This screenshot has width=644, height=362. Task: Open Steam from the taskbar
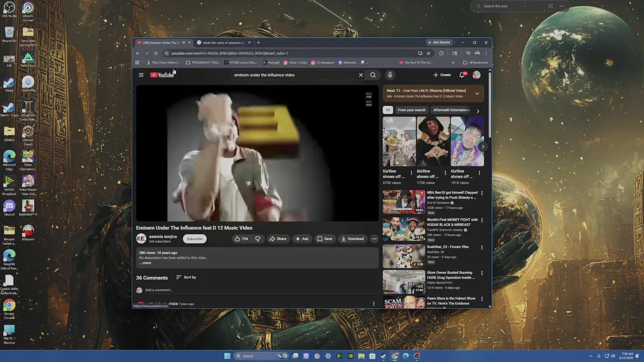pos(383,356)
